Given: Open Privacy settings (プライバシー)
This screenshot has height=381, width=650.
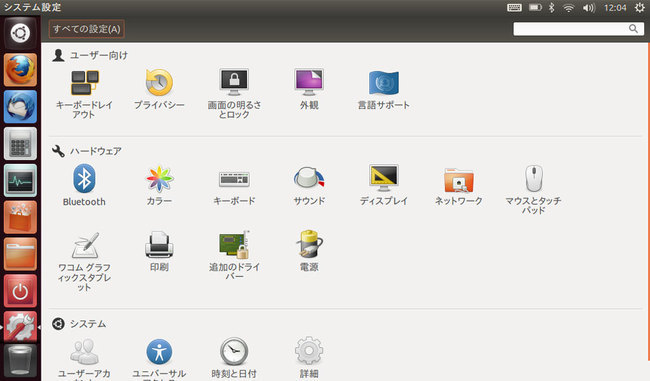Looking at the screenshot, I should tap(159, 89).
